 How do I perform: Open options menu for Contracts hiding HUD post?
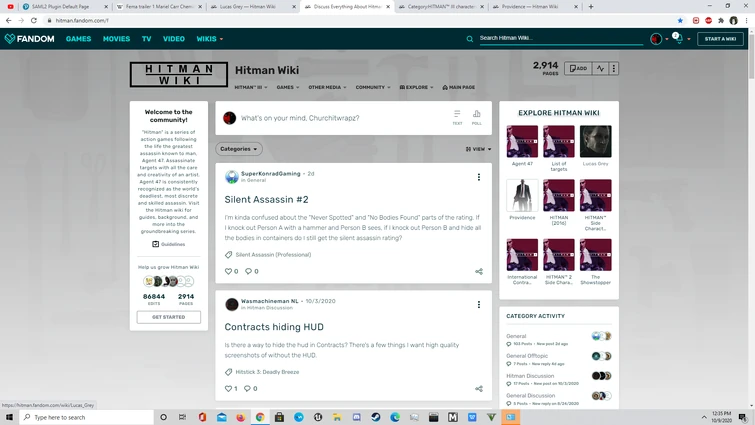(479, 305)
